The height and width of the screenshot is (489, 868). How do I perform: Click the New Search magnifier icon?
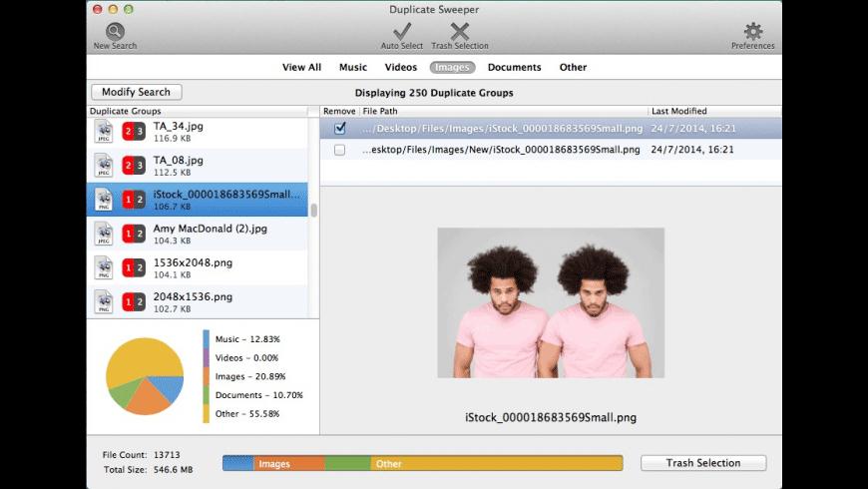tap(115, 31)
